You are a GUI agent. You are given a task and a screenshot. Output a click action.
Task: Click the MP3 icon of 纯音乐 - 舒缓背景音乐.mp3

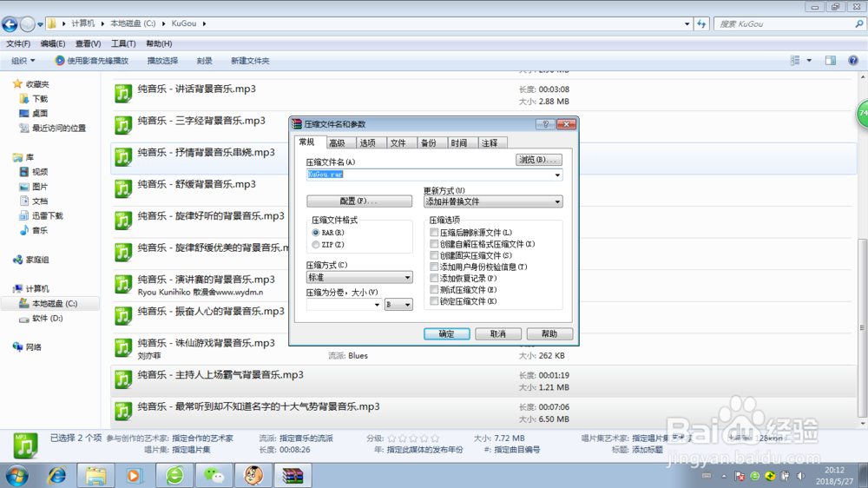click(x=123, y=188)
